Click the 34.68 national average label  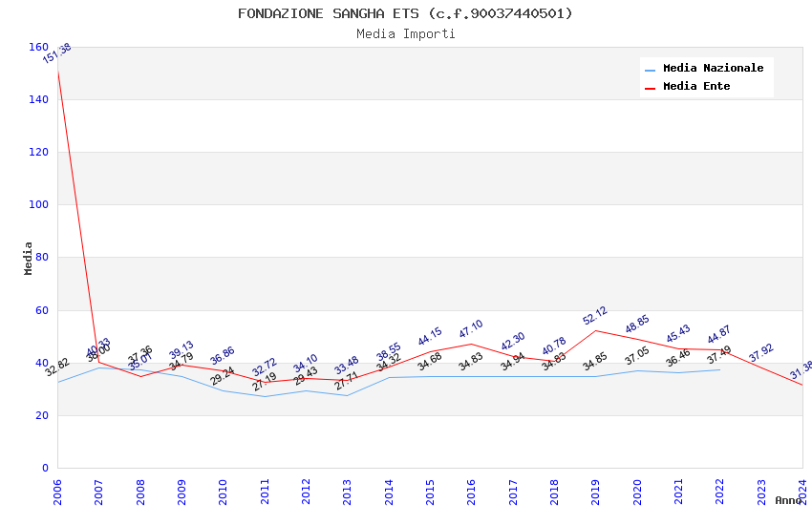point(429,362)
